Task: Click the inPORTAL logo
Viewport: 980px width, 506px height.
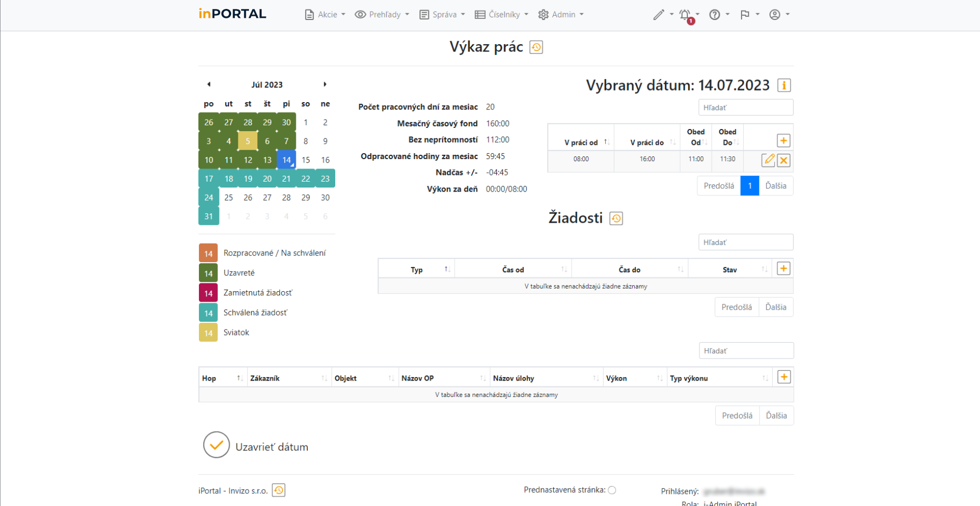Action: (x=233, y=14)
